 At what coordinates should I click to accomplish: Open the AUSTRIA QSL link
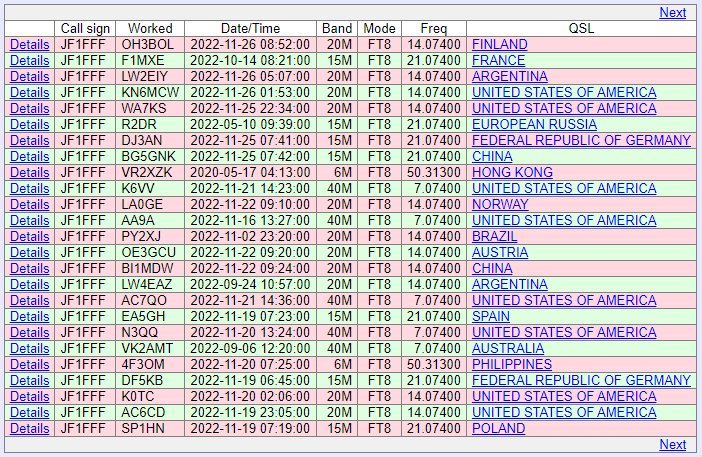[500, 252]
